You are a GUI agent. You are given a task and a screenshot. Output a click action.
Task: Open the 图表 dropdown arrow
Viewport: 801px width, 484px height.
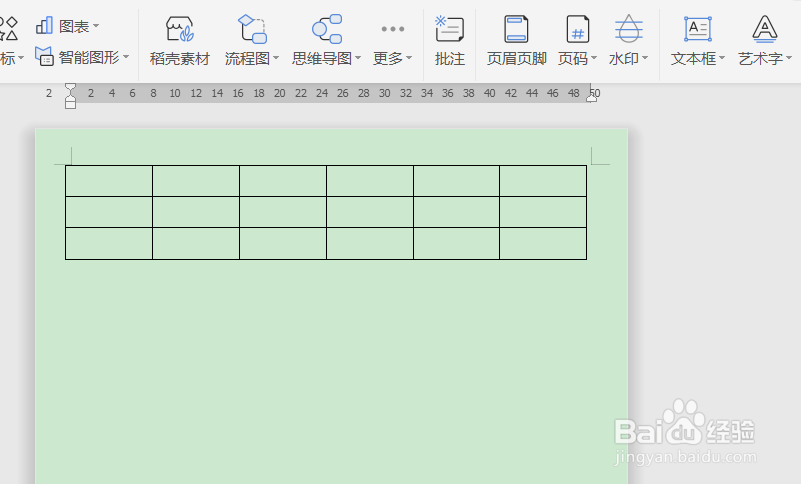click(96, 26)
